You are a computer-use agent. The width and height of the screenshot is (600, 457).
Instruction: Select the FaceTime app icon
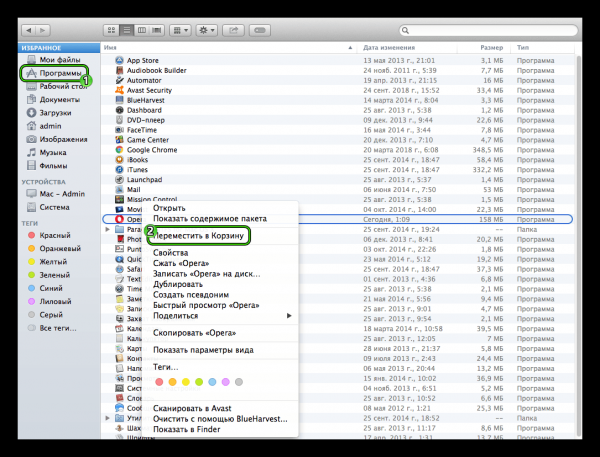tap(119, 130)
